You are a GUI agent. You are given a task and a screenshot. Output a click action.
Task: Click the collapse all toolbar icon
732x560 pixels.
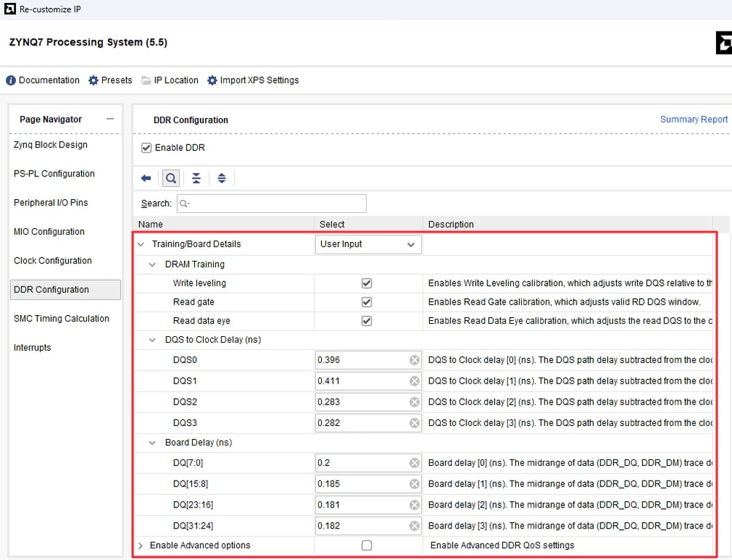coord(196,179)
